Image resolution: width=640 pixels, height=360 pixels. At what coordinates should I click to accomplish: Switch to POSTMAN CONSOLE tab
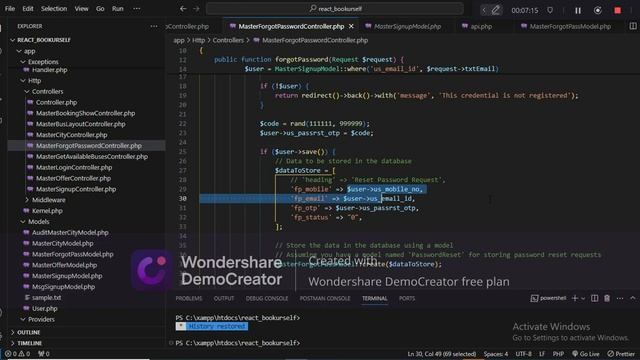(x=325, y=298)
